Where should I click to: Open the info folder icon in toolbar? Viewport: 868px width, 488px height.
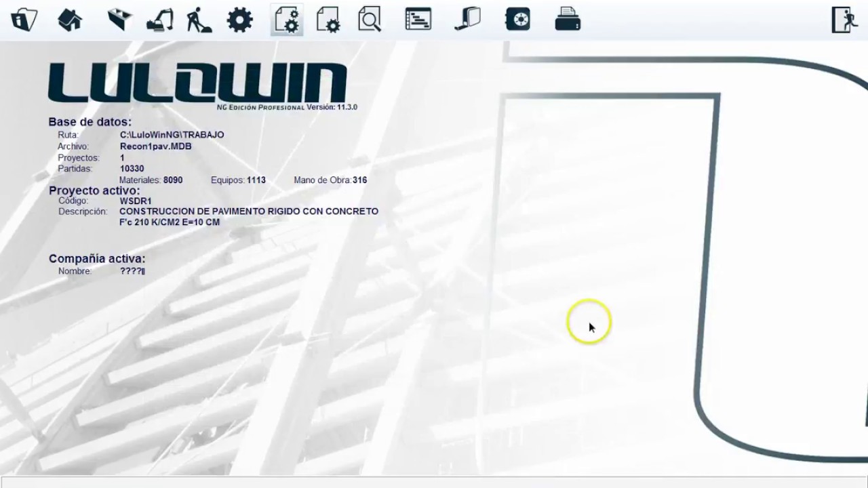pyautogui.click(x=24, y=20)
